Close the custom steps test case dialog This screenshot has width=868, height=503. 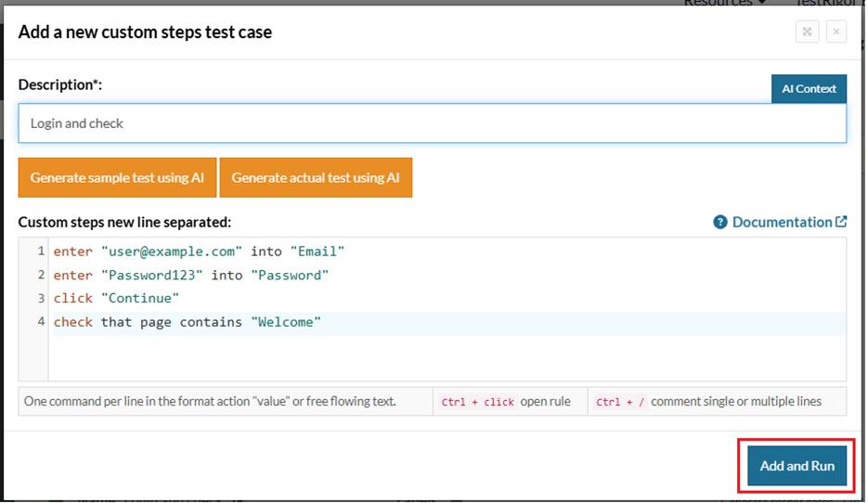tap(836, 32)
